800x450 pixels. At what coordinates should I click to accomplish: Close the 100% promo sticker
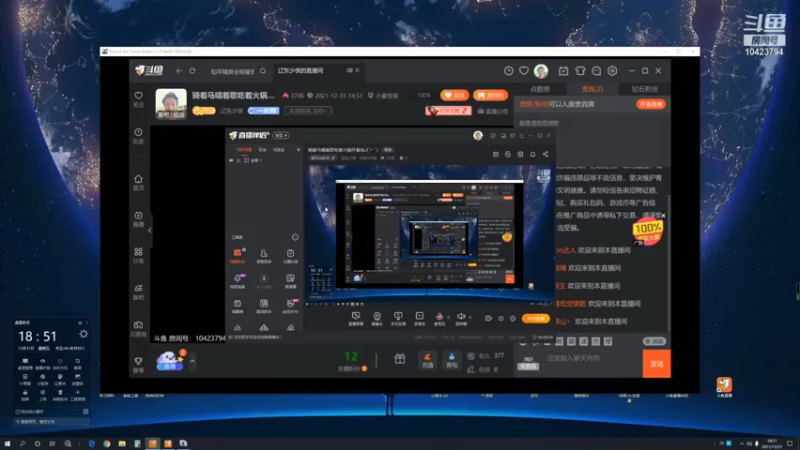663,216
